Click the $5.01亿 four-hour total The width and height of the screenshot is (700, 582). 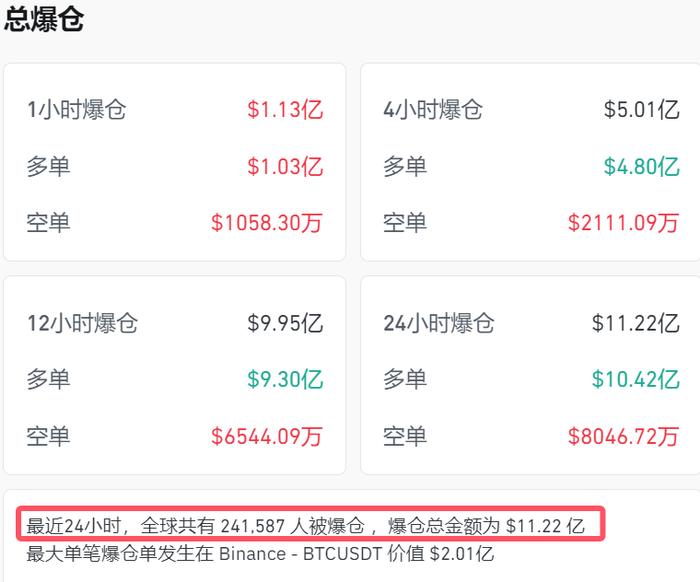pyautogui.click(x=642, y=110)
